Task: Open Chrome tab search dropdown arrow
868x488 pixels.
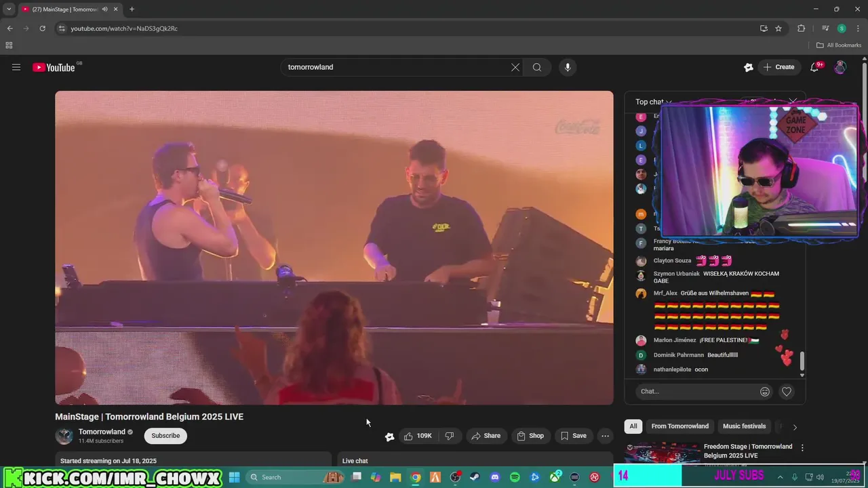Action: click(9, 9)
